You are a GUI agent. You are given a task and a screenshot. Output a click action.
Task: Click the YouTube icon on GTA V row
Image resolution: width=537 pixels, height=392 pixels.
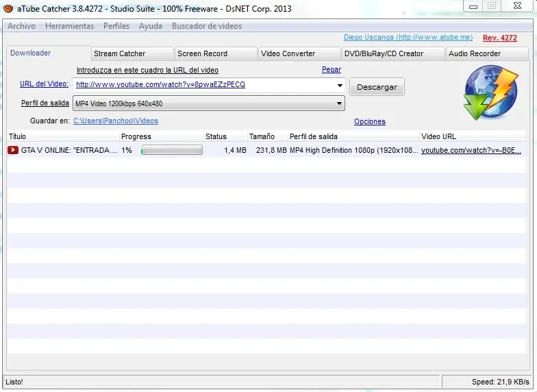[x=13, y=150]
